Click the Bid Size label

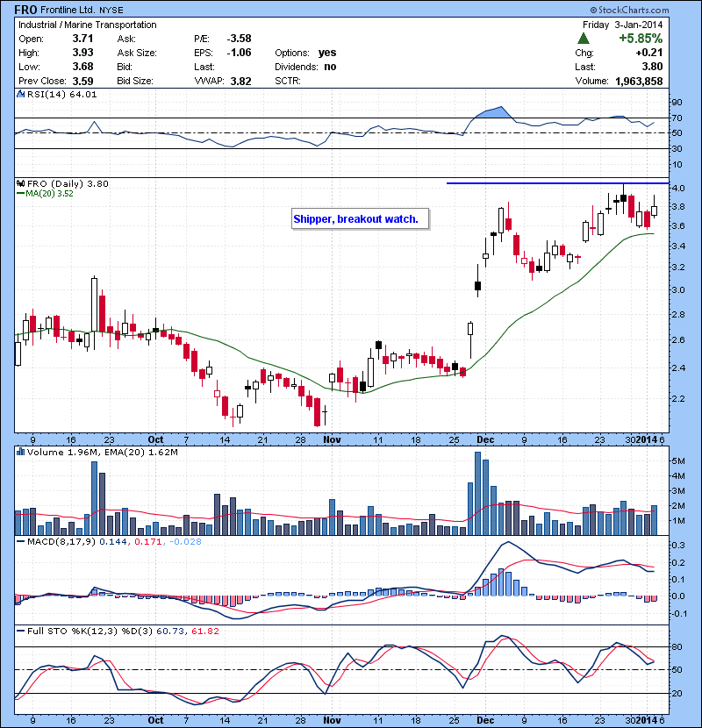pos(135,81)
